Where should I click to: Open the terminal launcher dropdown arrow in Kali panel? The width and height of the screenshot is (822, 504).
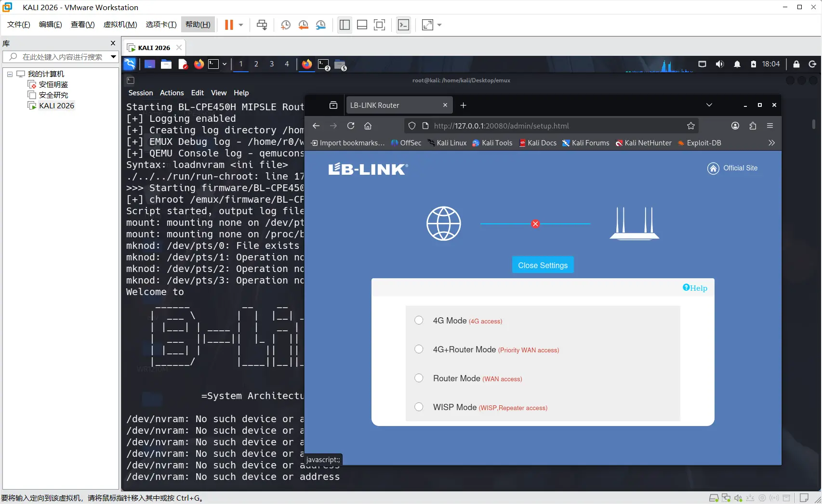224,64
